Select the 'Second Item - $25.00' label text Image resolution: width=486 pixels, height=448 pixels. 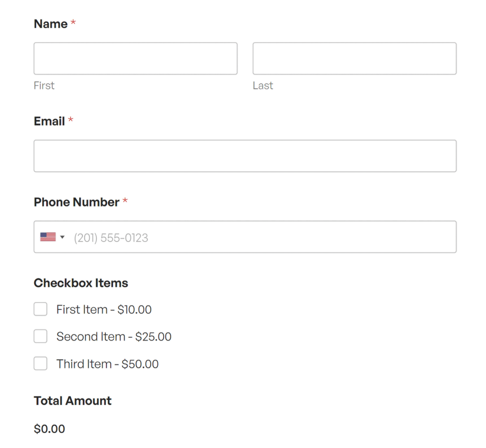tap(114, 336)
